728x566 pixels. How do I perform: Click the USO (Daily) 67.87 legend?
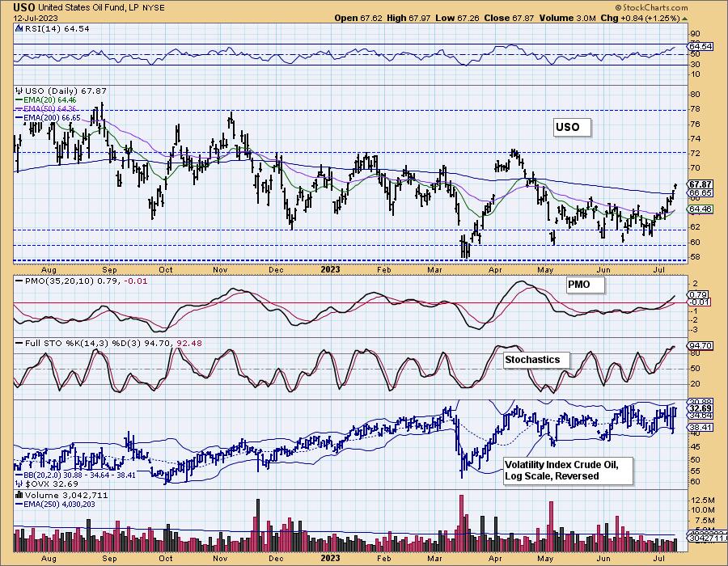(66, 91)
